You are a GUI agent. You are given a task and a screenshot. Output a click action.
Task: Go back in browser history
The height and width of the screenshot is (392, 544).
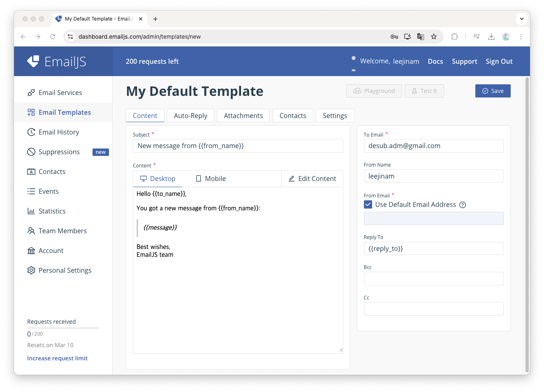coord(23,37)
